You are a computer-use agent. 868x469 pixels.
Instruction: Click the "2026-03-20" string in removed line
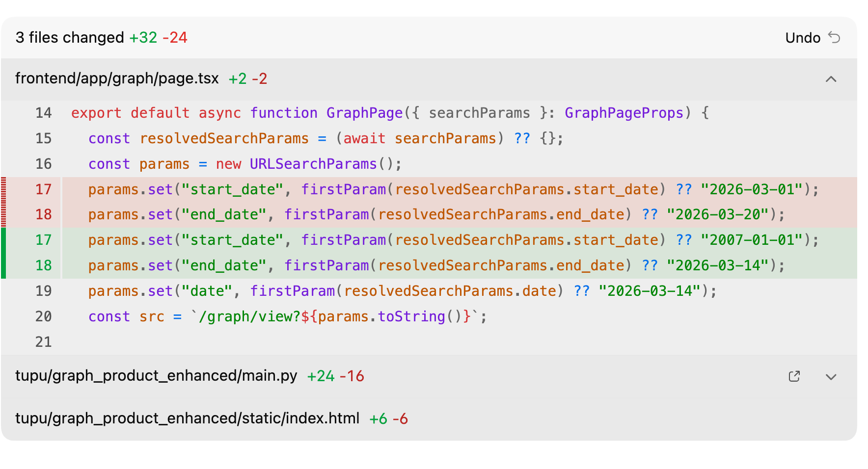click(x=718, y=214)
